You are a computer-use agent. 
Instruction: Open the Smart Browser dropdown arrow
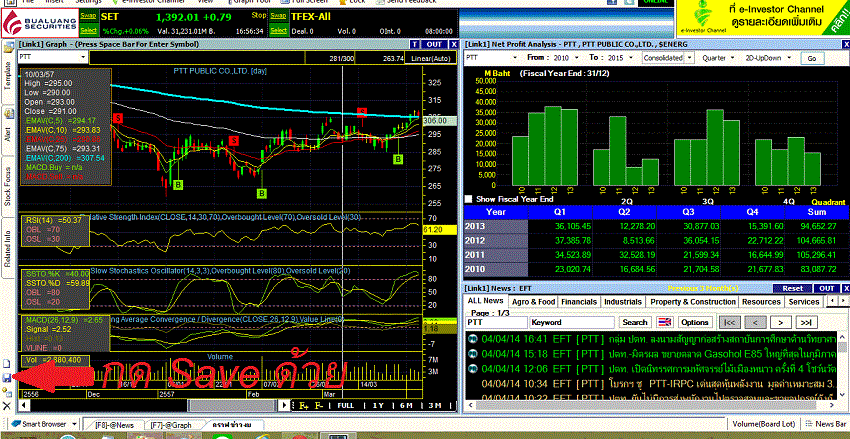point(73,424)
